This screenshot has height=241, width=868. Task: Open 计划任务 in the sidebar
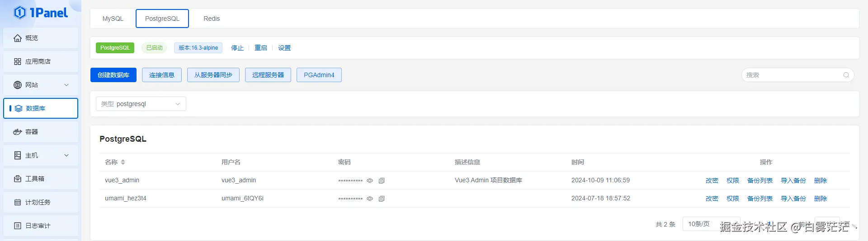click(x=41, y=202)
